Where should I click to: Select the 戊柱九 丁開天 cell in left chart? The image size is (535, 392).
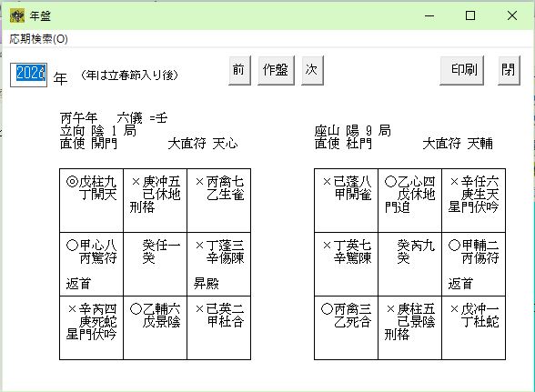pos(91,201)
